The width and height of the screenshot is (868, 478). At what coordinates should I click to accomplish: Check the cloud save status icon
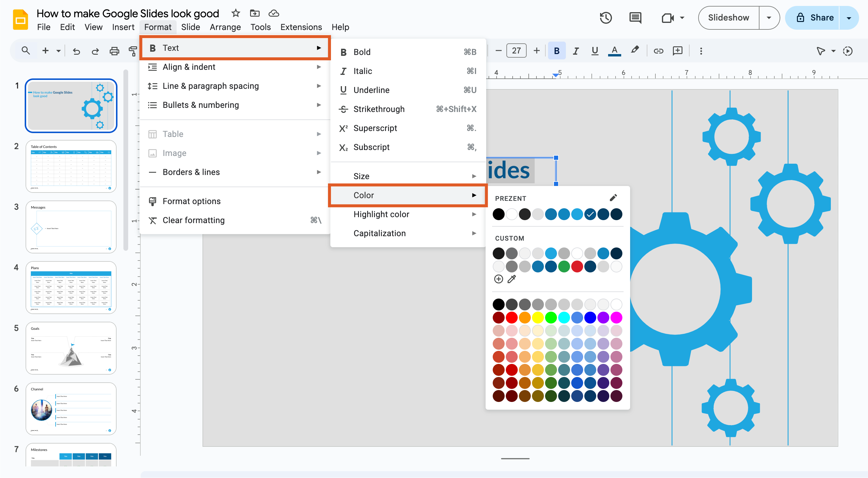click(274, 13)
